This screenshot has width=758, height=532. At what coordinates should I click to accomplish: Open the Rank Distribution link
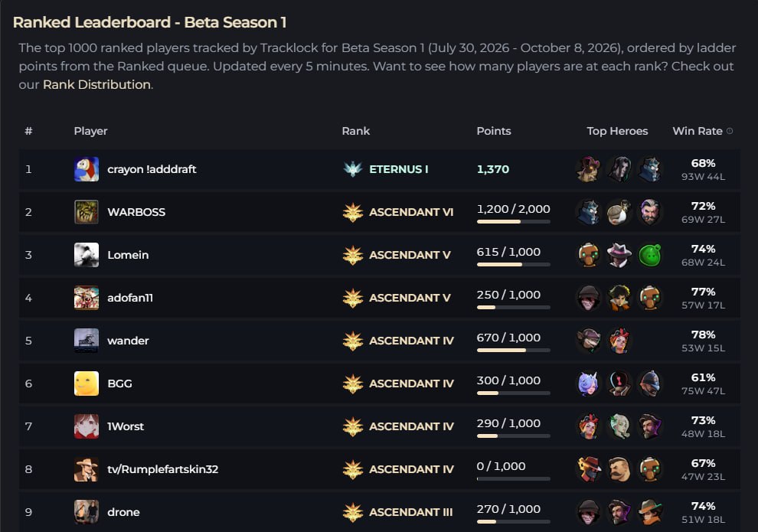[x=96, y=84]
